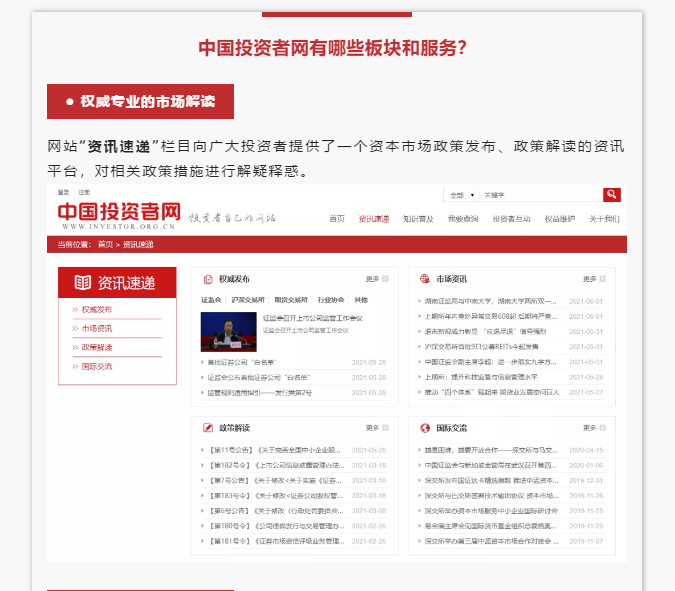
Task: Open the 【第7号公告】 policy item
Action: coord(275,480)
